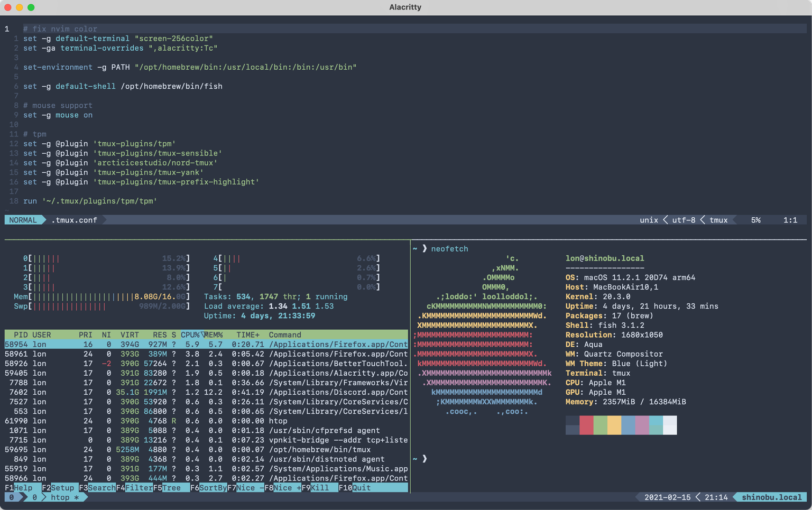Open the htop Filter option
This screenshot has width=812, height=510.
pos(139,488)
